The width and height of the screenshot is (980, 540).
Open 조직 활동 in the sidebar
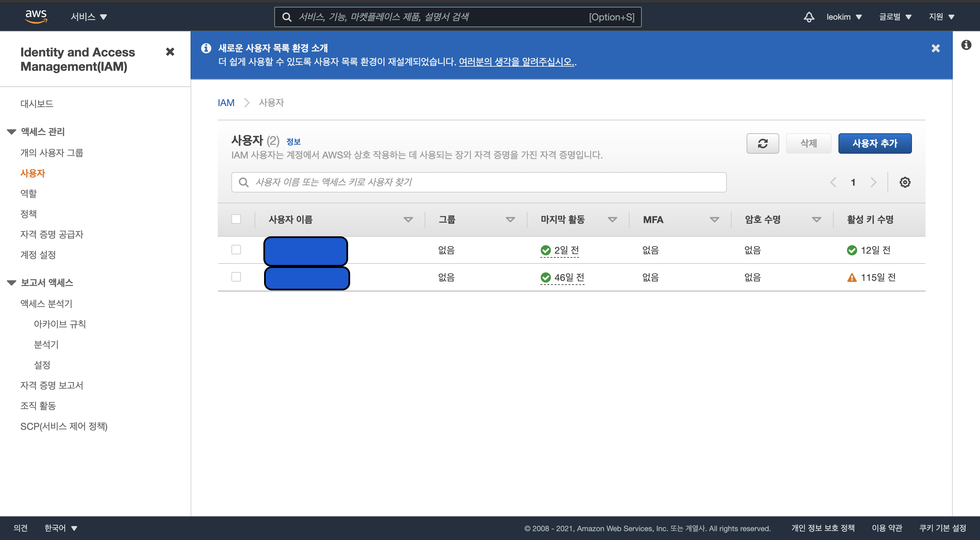point(38,406)
